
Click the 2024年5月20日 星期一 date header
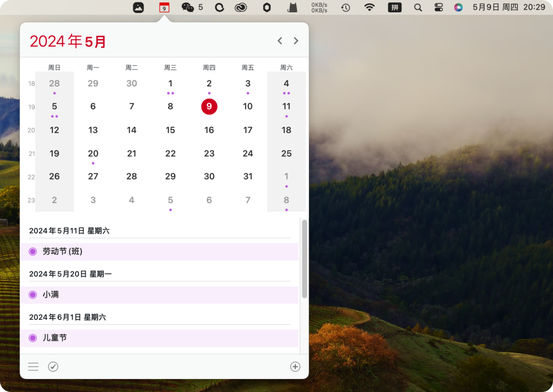(71, 274)
